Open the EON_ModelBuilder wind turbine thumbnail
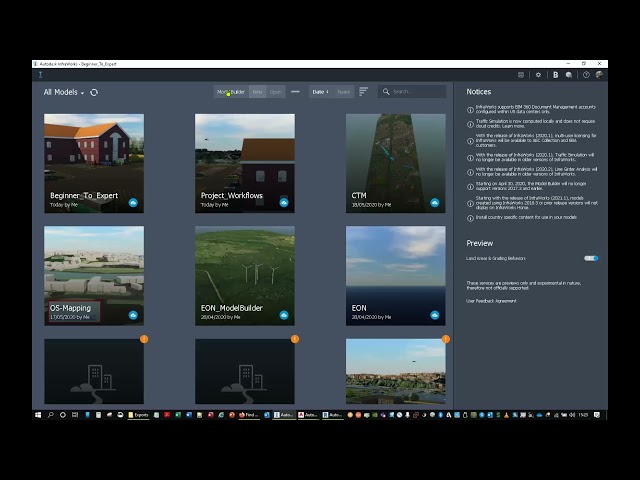Viewport: 640px width, 480px height. tap(245, 276)
